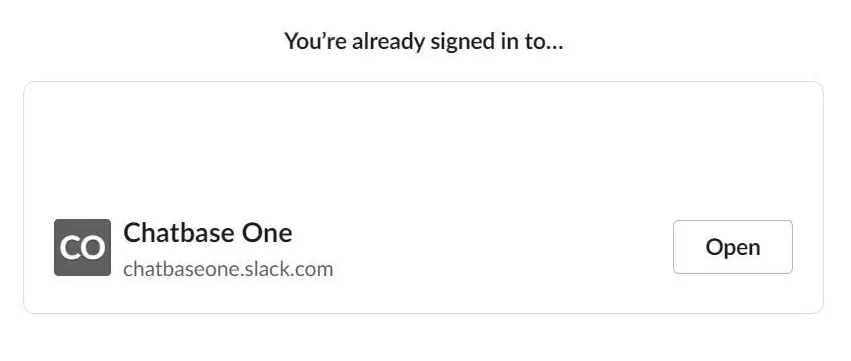Select the Chatbase One workspace name
This screenshot has width=851, height=361.
click(208, 233)
